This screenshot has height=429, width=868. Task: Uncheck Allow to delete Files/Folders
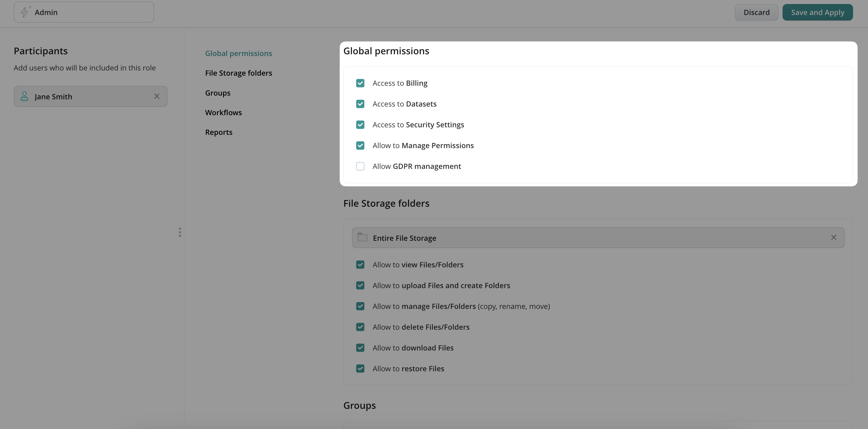(x=360, y=327)
